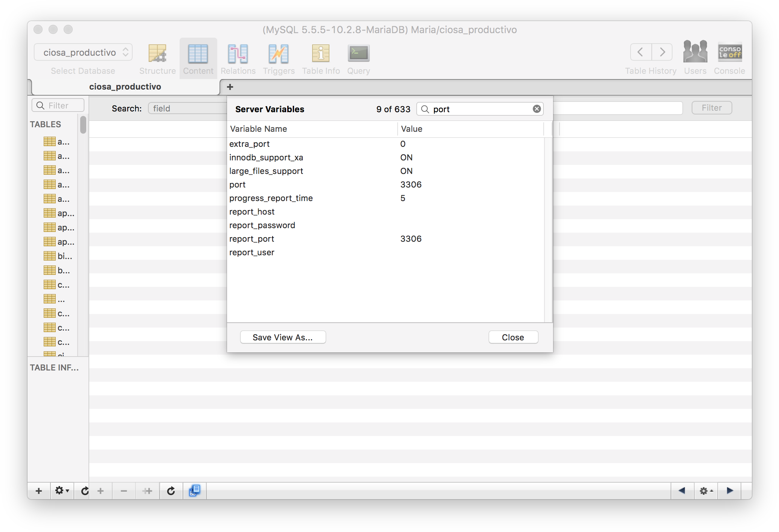Go forward in Table History

click(662, 52)
